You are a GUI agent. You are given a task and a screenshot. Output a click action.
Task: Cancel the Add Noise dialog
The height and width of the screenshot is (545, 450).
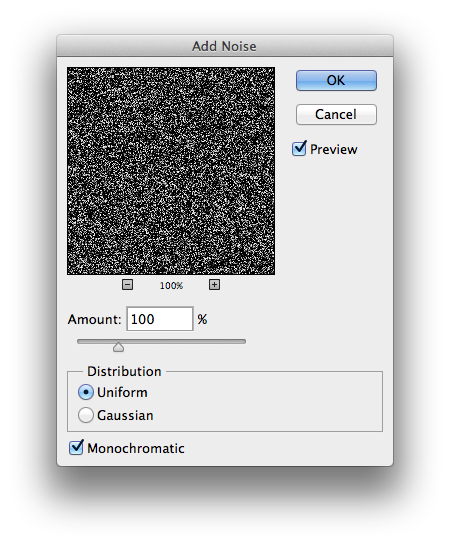pos(336,114)
